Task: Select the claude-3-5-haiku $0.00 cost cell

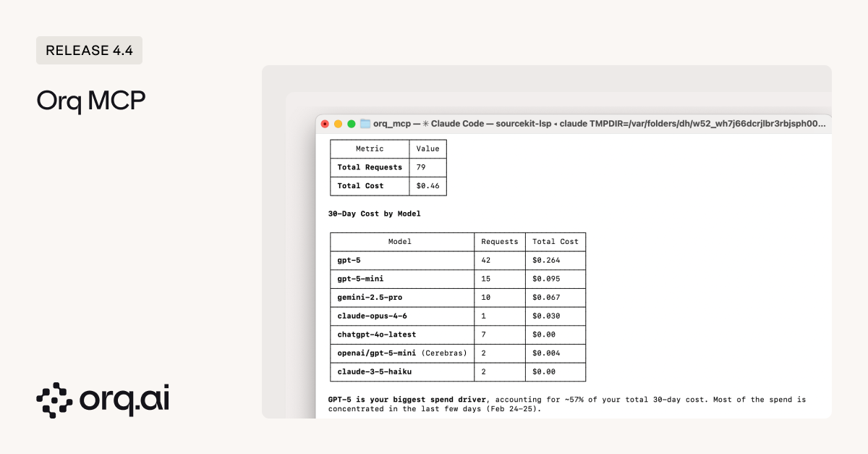Action: (x=556, y=372)
